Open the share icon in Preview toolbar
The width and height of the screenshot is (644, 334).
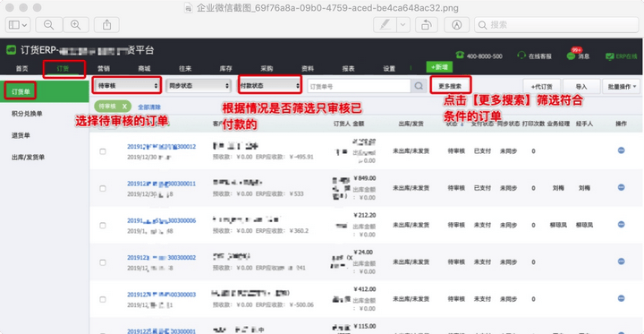point(106,25)
